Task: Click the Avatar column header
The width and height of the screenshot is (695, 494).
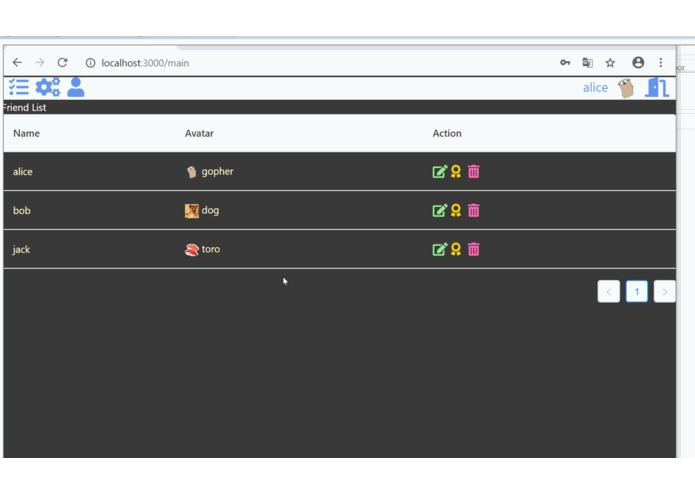Action: tap(199, 133)
